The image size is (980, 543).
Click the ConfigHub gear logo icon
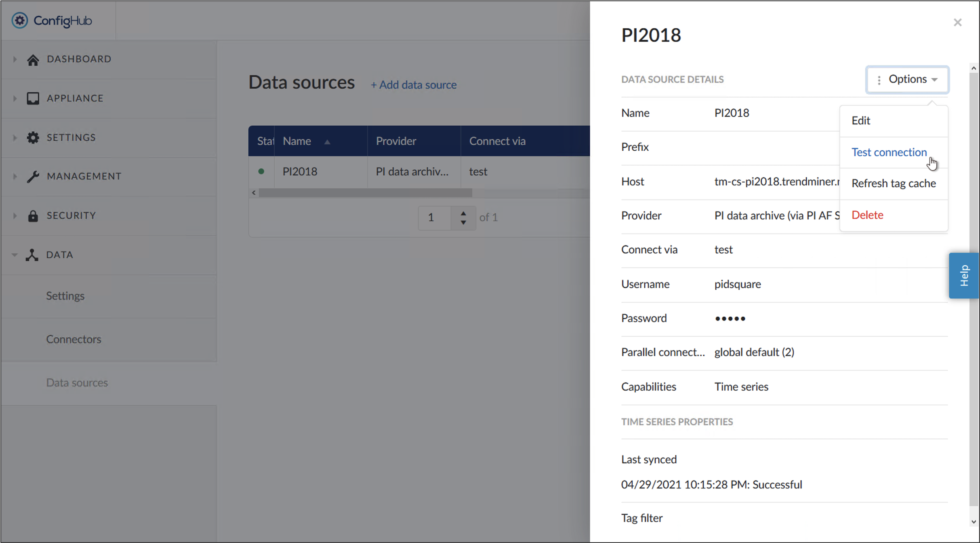pos(20,21)
